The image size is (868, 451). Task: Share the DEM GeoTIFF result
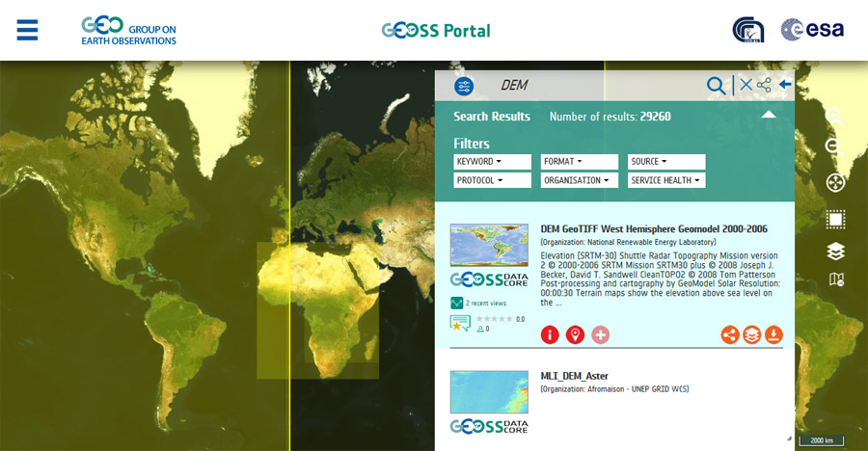(730, 334)
